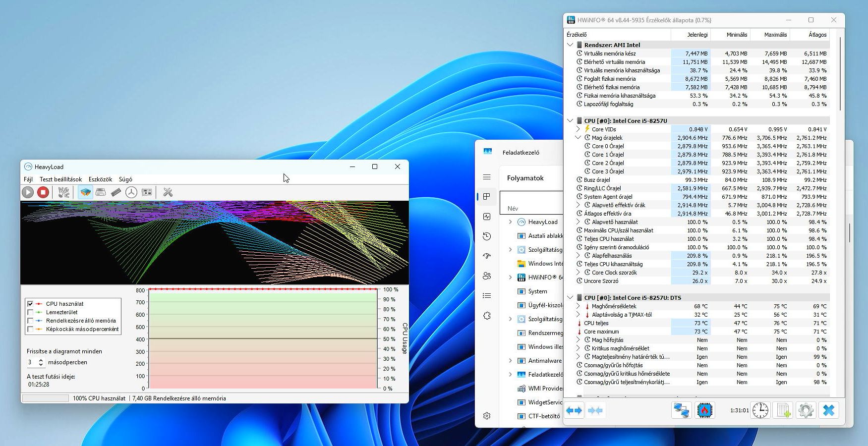Click the blue X exit button in HWiNFO

[829, 410]
